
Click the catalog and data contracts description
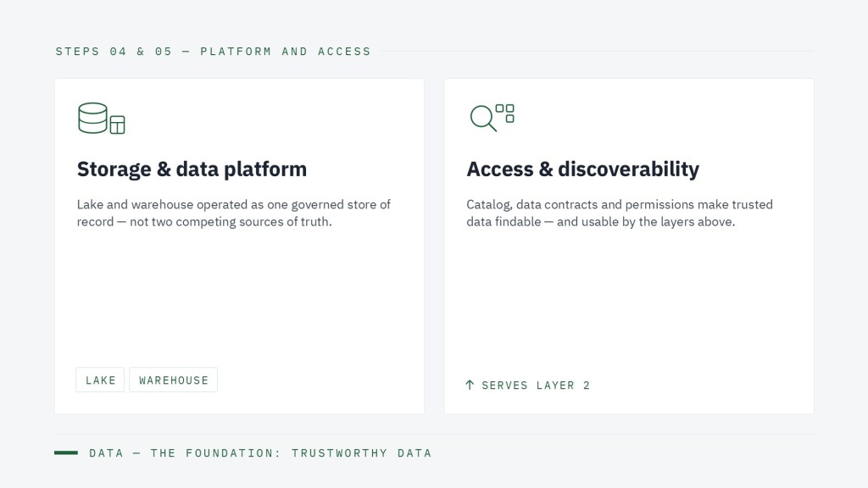[620, 213]
